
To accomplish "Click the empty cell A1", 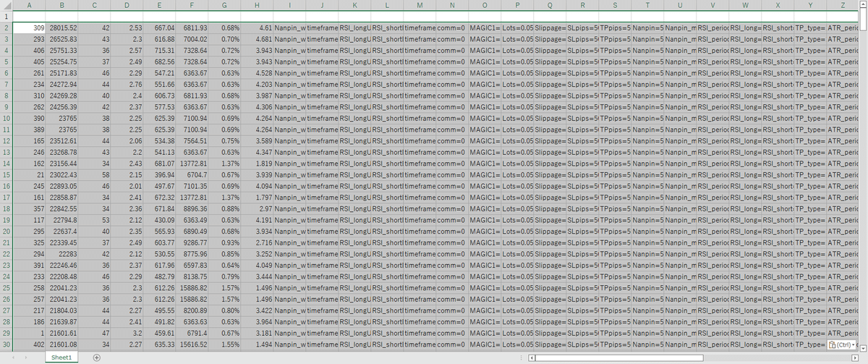I will point(29,16).
